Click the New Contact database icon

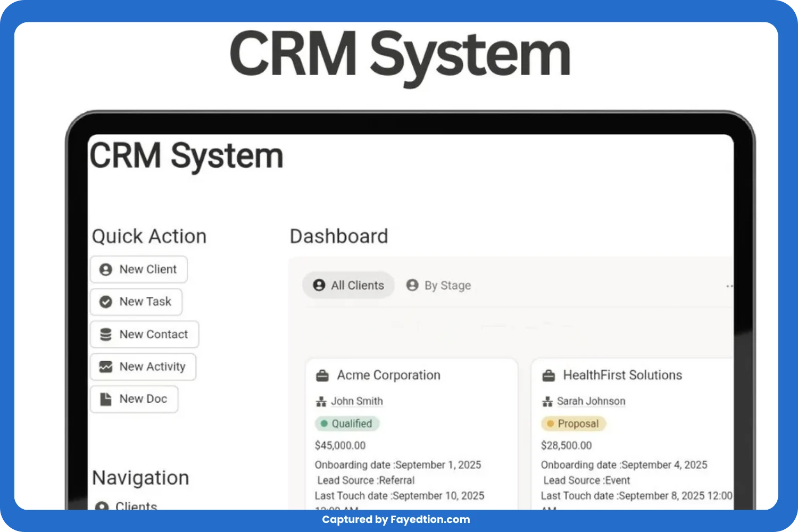pos(106,335)
